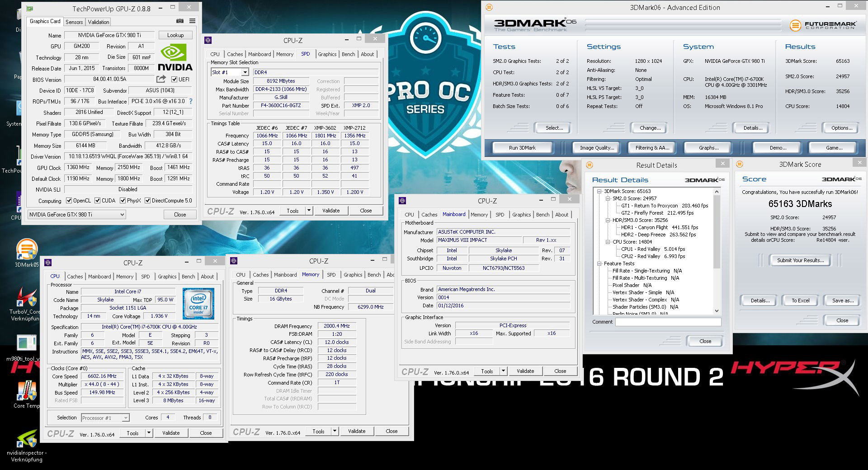Open Graphics tab in CPU-Z Memory window

click(x=353, y=275)
